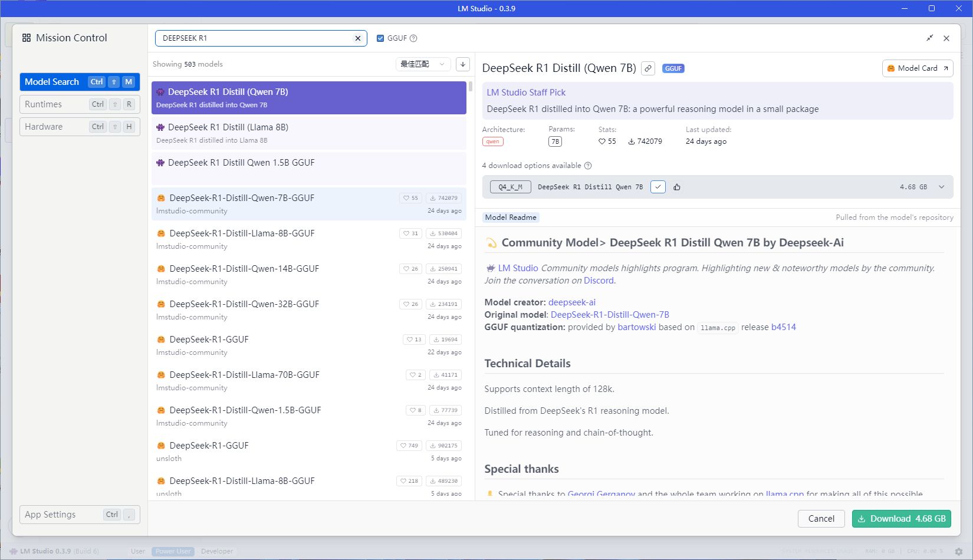Click Download 4.68 GB button
Image resolution: width=973 pixels, height=560 pixels.
pyautogui.click(x=902, y=519)
